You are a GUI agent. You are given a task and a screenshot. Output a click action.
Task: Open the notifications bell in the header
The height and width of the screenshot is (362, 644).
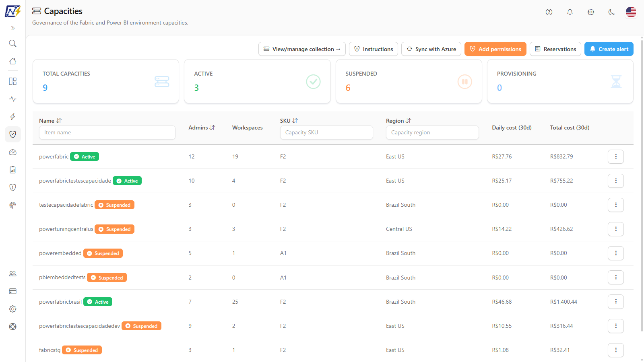click(x=570, y=12)
